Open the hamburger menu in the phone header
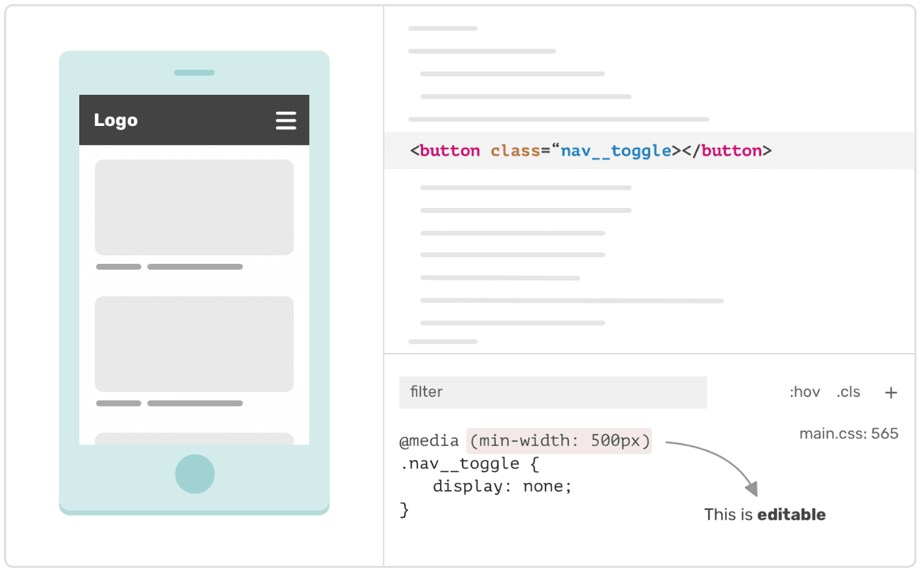The image size is (924, 573). (286, 120)
